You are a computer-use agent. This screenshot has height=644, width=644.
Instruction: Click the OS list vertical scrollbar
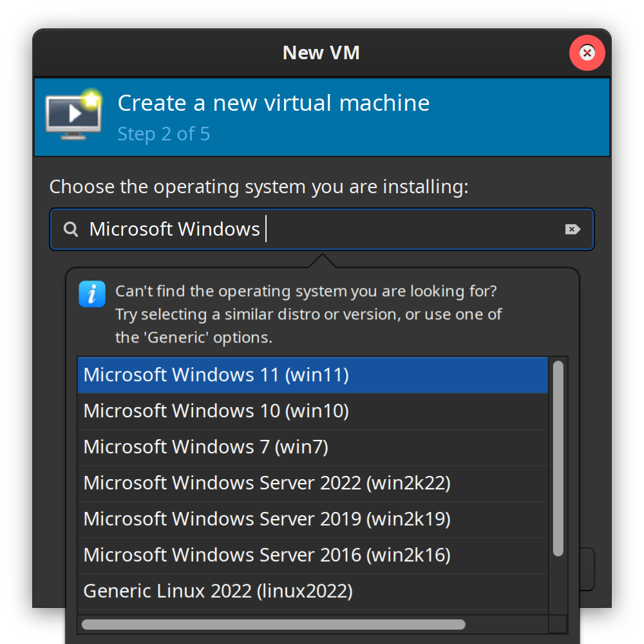558,457
